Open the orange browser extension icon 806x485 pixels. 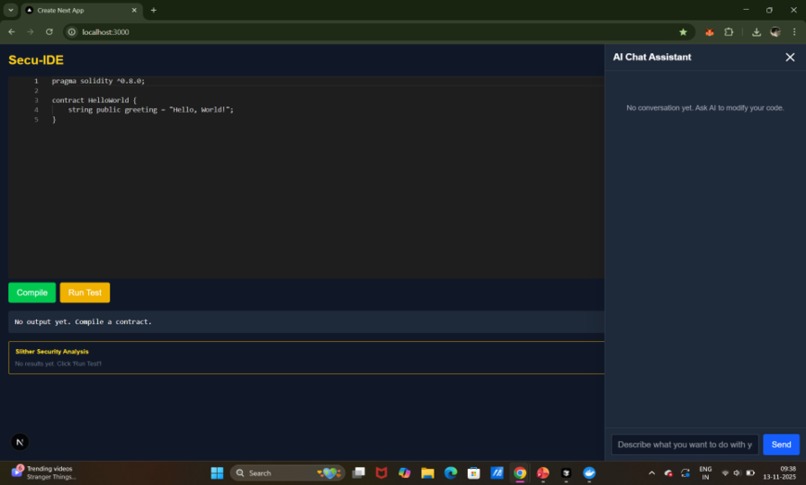[709, 32]
